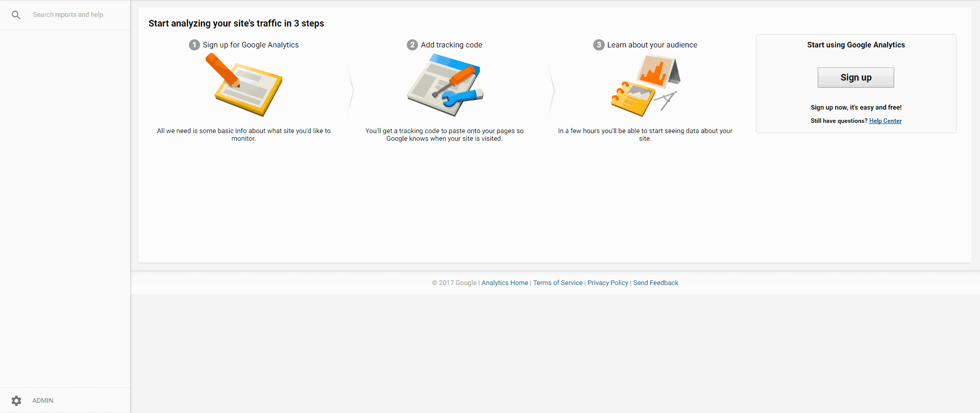Focus the Search reports and help field
Viewport: 980px width, 413px height.
(68, 15)
